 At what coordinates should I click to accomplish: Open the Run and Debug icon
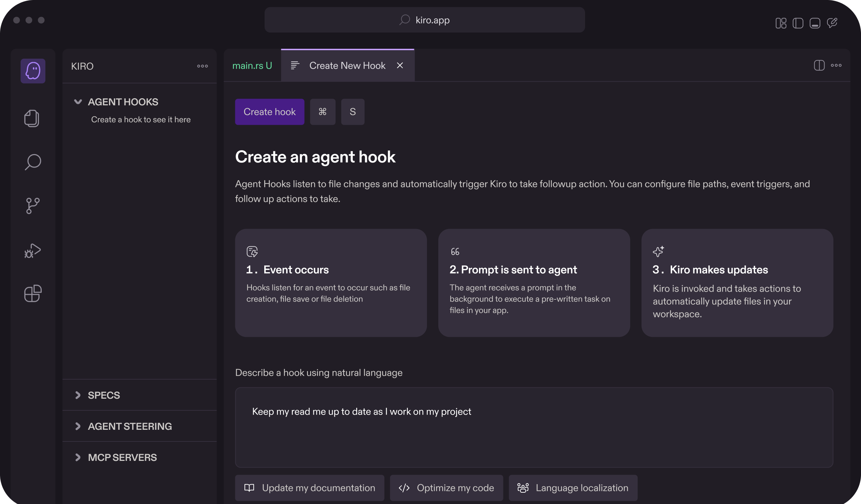point(33,251)
